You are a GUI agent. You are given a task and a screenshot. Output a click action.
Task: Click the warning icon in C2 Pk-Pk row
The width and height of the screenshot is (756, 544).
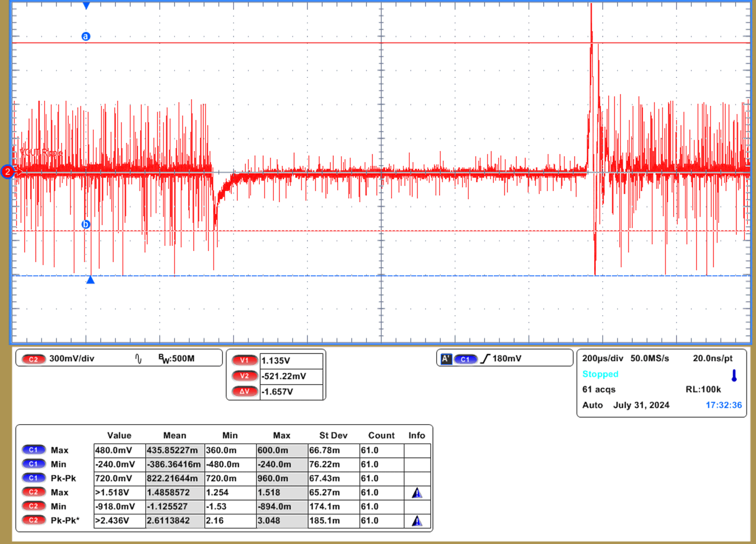pos(417,521)
